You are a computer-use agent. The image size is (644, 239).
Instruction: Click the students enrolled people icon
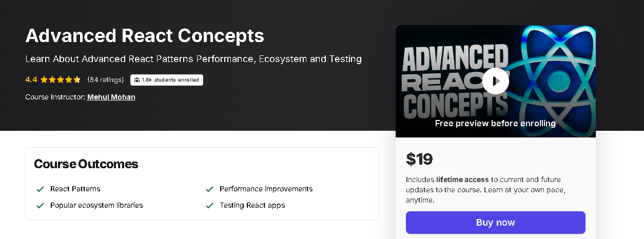137,80
